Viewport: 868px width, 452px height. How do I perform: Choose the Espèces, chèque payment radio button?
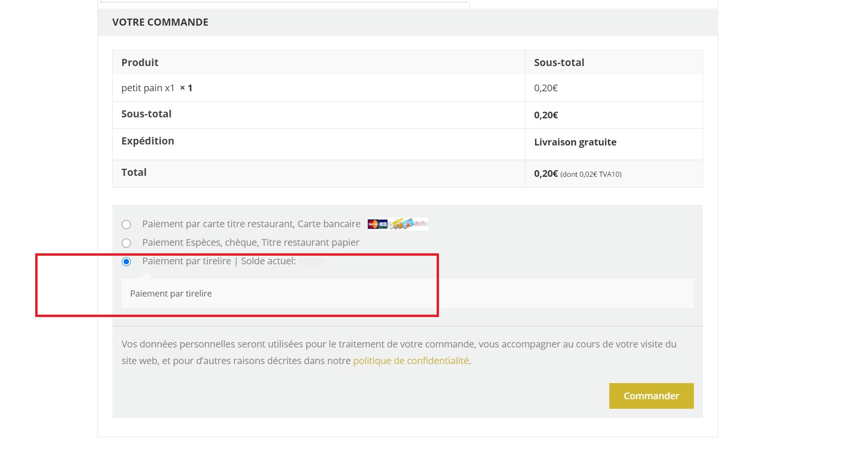coord(126,243)
